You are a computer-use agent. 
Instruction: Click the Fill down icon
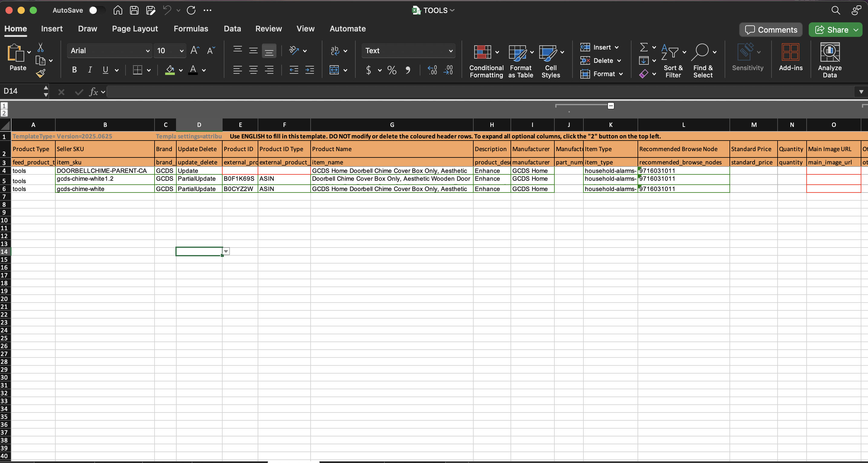(644, 61)
